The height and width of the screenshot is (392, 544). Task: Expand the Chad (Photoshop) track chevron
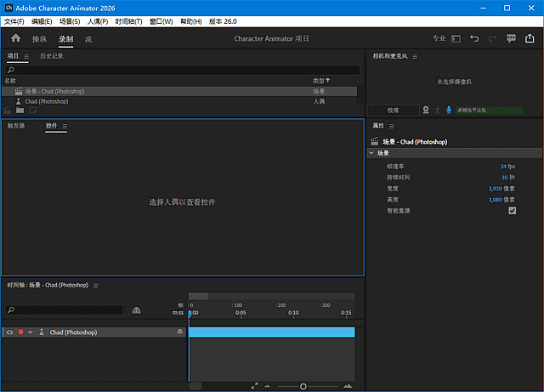point(30,332)
